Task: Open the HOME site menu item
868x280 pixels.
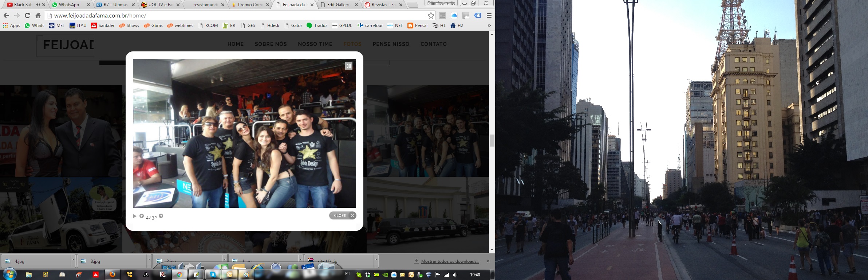Action: point(236,44)
